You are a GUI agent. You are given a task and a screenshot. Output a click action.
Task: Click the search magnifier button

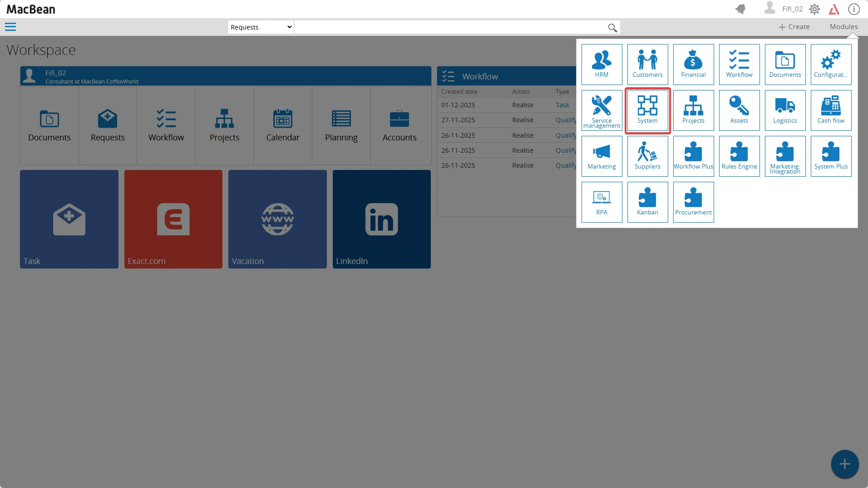(612, 28)
